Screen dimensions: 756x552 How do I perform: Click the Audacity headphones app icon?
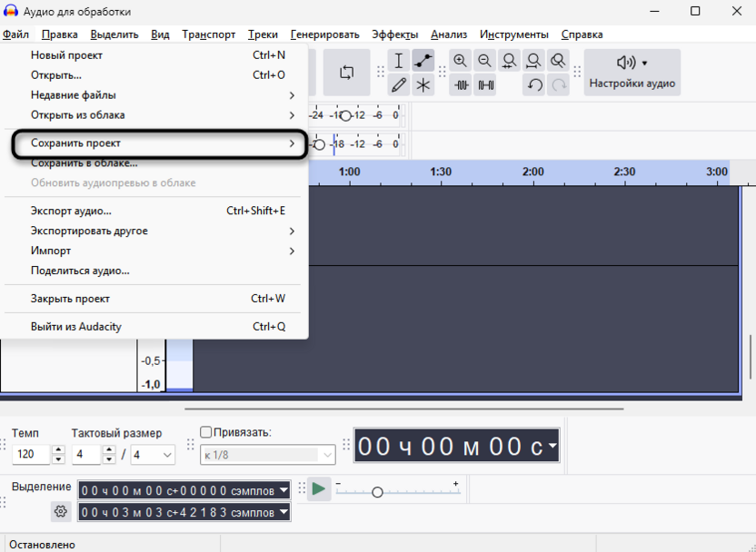tap(11, 11)
